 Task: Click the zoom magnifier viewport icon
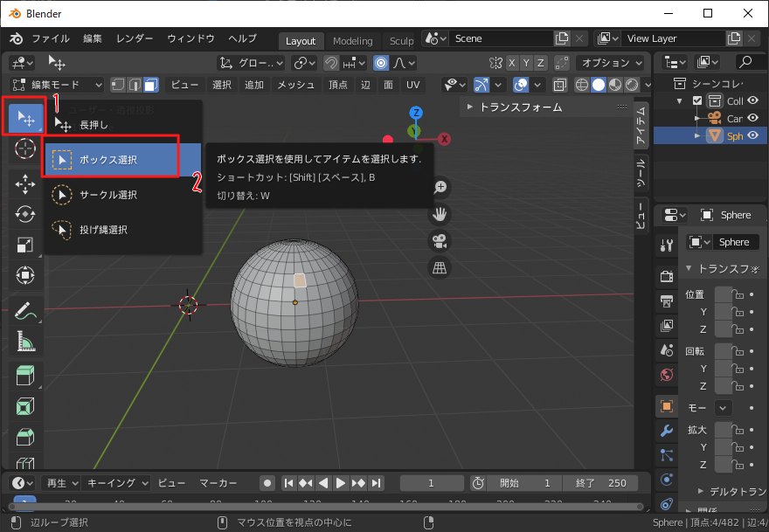tap(440, 187)
